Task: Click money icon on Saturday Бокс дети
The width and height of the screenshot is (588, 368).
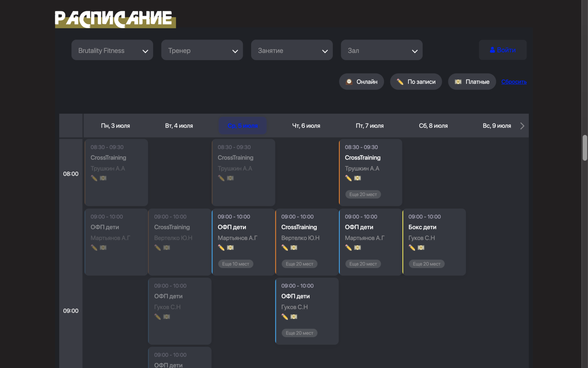Action: coord(421,247)
